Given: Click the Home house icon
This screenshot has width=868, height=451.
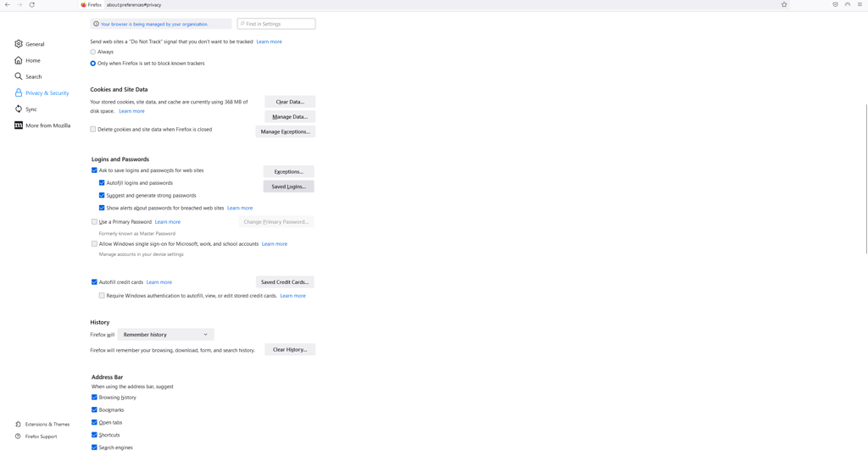Looking at the screenshot, I should tap(19, 59).
